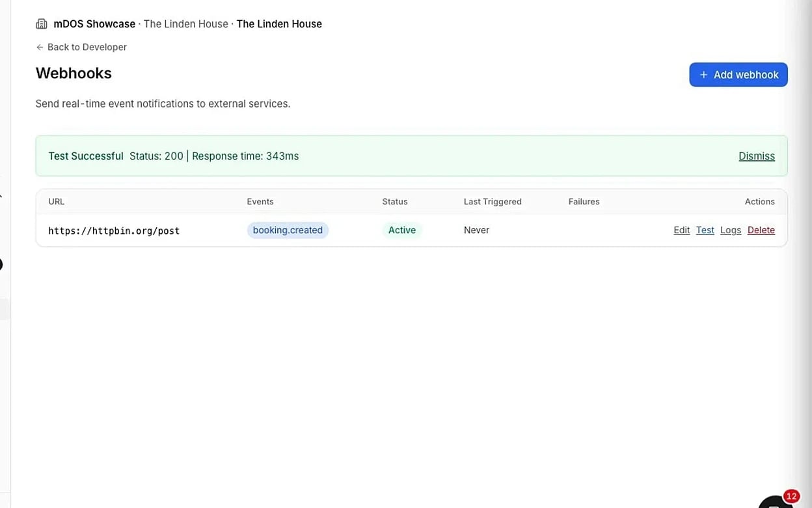Select the https://httpbin.org/post URL text
This screenshot has height=508, width=812.
114,231
